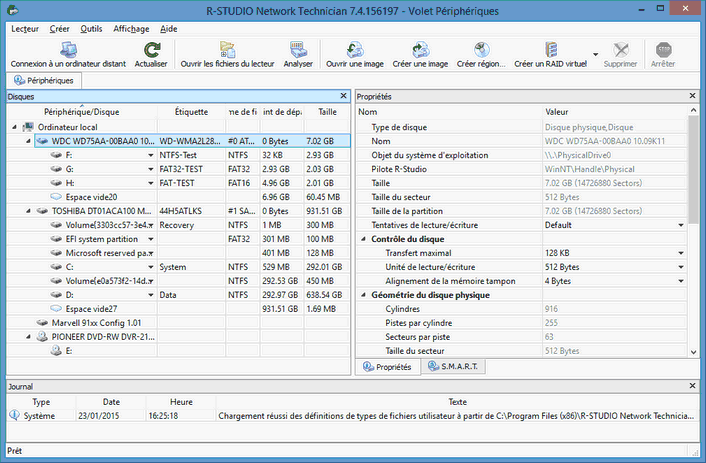Image resolution: width=706 pixels, height=463 pixels.
Task: Click Créer une image toolbar icon
Action: [x=420, y=50]
